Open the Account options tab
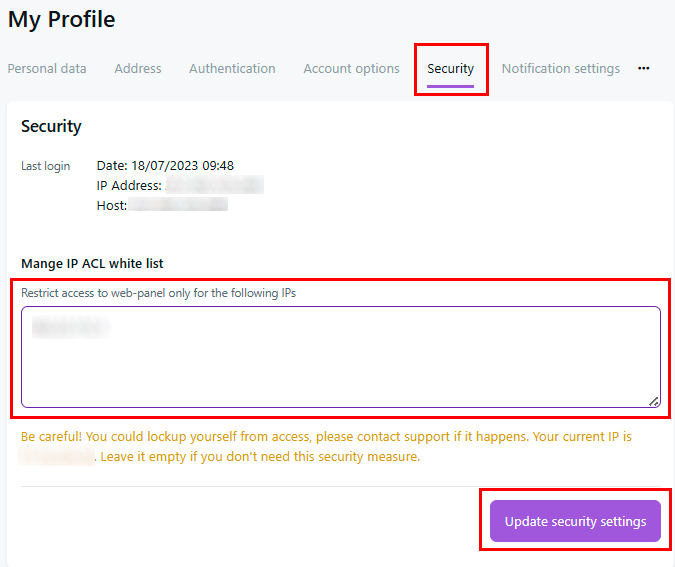This screenshot has height=567, width=675. tap(351, 69)
